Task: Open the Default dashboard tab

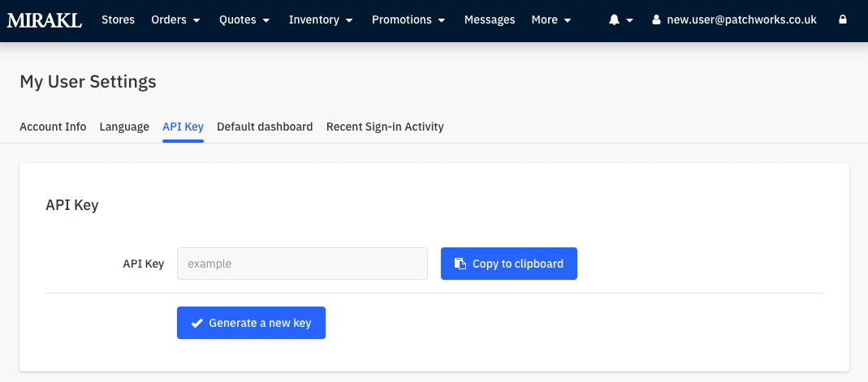Action: click(265, 127)
